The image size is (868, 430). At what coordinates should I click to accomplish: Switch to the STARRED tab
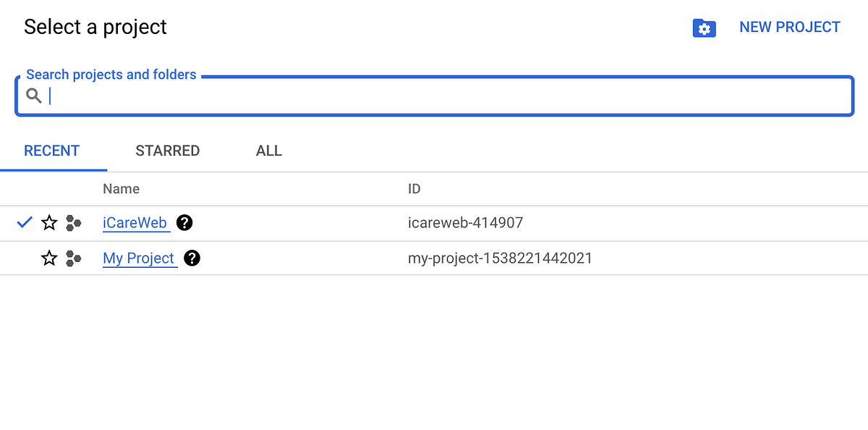pyautogui.click(x=167, y=151)
